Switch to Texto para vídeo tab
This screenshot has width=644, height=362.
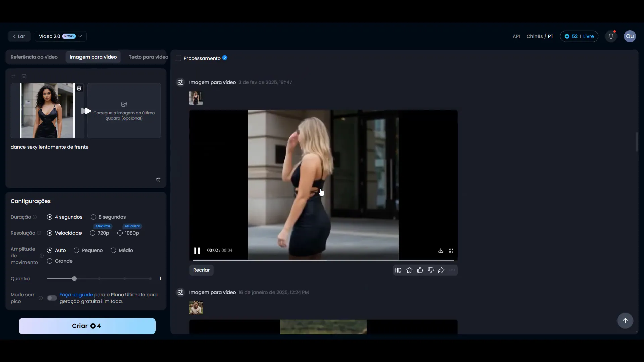point(148,57)
